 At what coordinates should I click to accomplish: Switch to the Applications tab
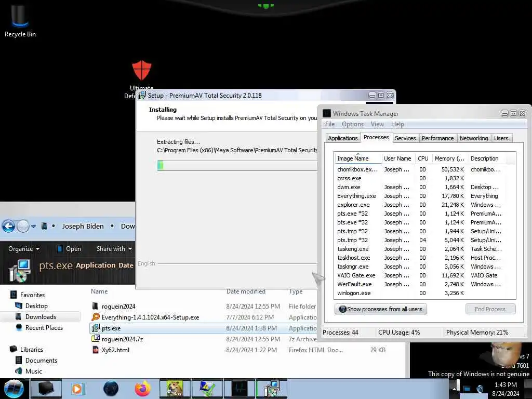343,138
